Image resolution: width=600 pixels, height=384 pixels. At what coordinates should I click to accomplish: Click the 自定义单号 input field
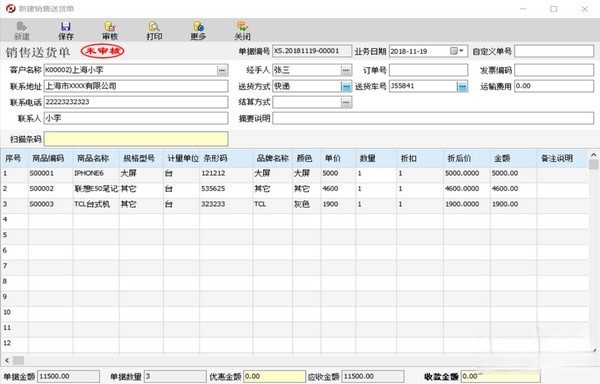pos(554,51)
